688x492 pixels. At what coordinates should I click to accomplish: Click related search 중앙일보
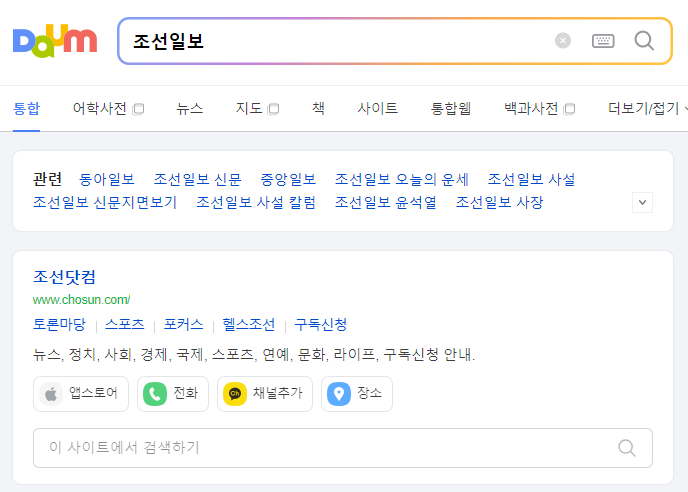pos(288,179)
